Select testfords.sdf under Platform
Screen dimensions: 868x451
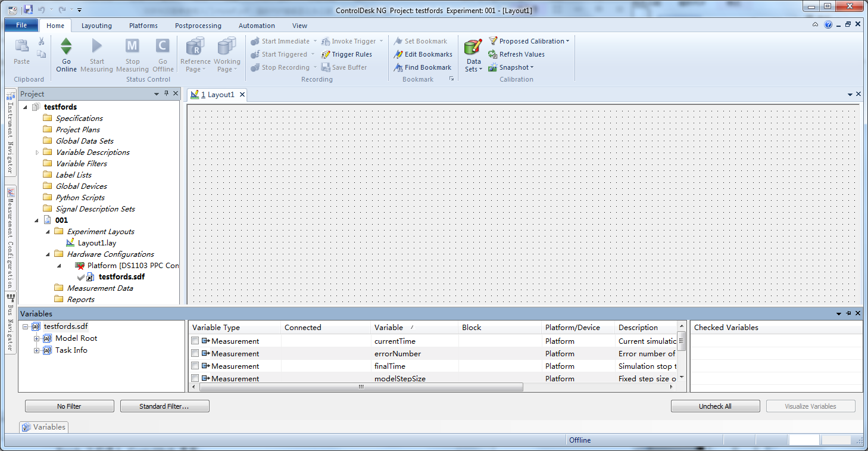point(121,277)
